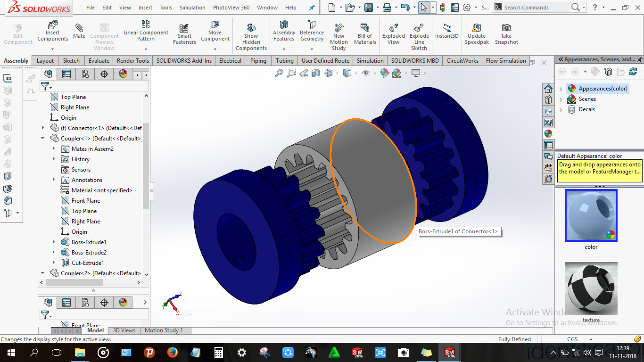The image size is (644, 362).
Task: Pin the SolidWorks menu bar
Action: [x=312, y=8]
